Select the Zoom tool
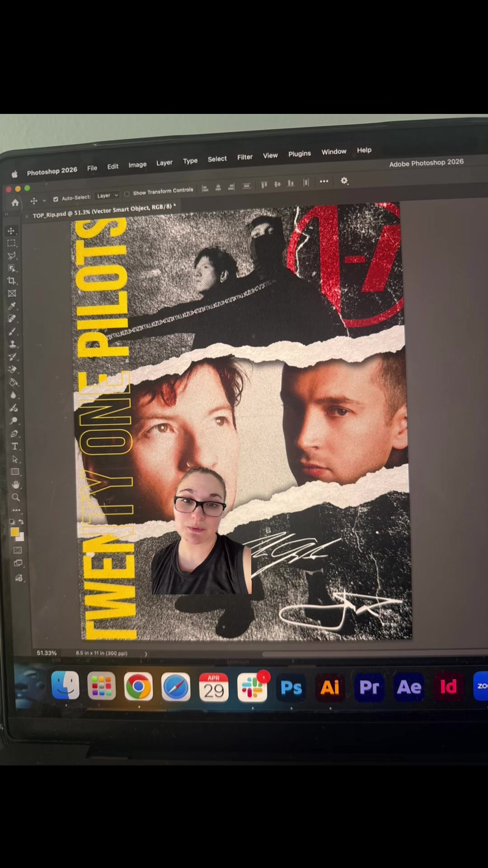Image resolution: width=488 pixels, height=868 pixels. 16,497
